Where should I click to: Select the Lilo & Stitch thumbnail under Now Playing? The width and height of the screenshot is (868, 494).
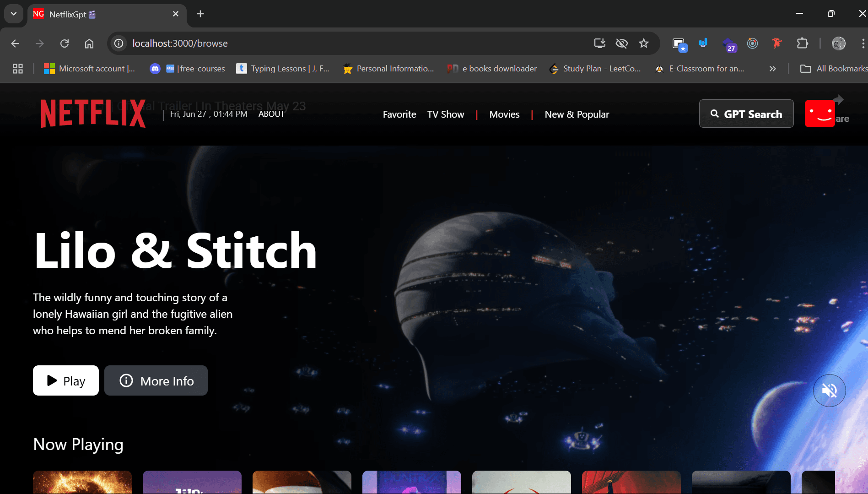click(192, 482)
